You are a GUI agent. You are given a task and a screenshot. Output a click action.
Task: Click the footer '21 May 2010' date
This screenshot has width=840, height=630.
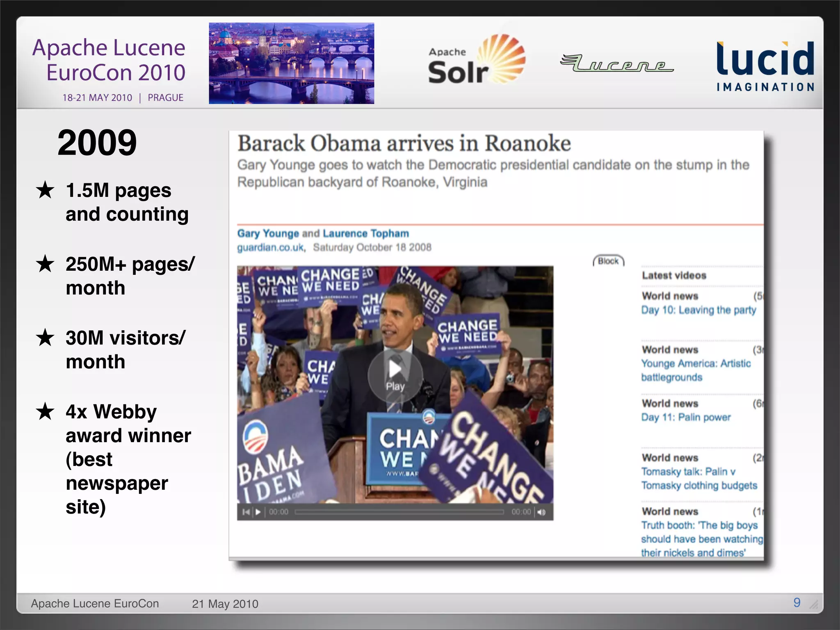coord(225,604)
